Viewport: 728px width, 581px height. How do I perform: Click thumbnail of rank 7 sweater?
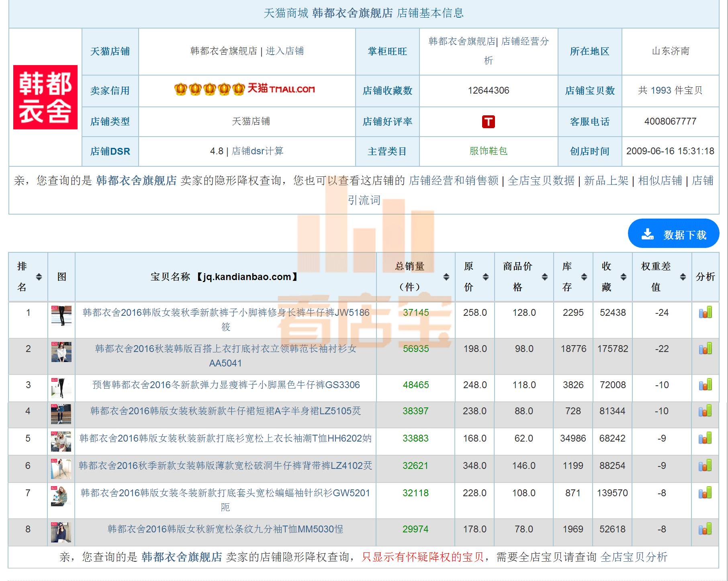(x=61, y=496)
